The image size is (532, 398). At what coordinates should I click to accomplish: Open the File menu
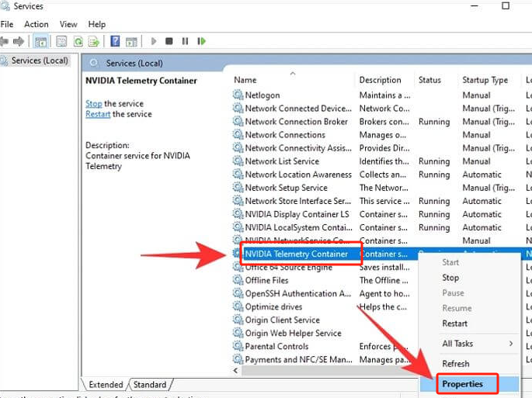pos(7,24)
